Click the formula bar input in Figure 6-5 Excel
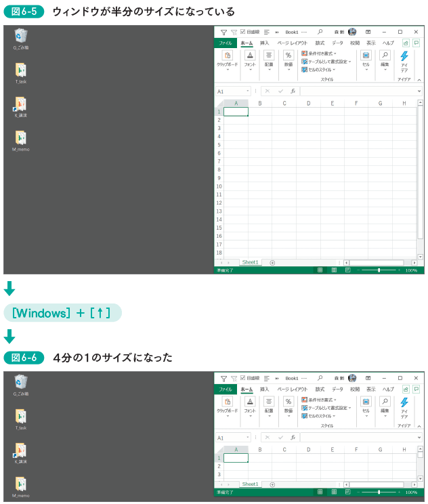This screenshot has width=428, height=504. click(358, 91)
